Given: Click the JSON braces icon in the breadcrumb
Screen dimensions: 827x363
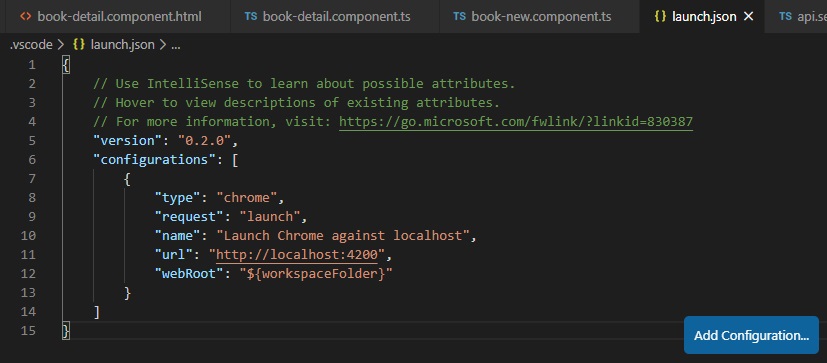Looking at the screenshot, I should pos(79,45).
